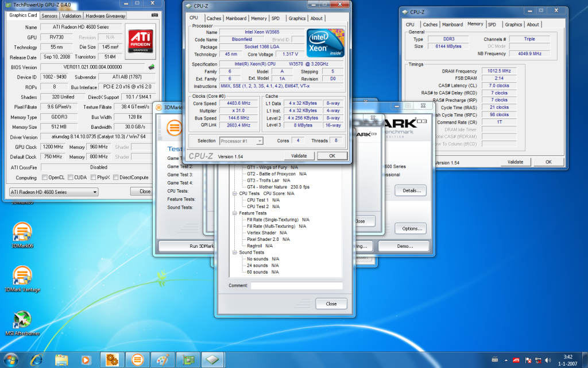
Task: Click the Close button in GPU-Z
Action: 142,191
